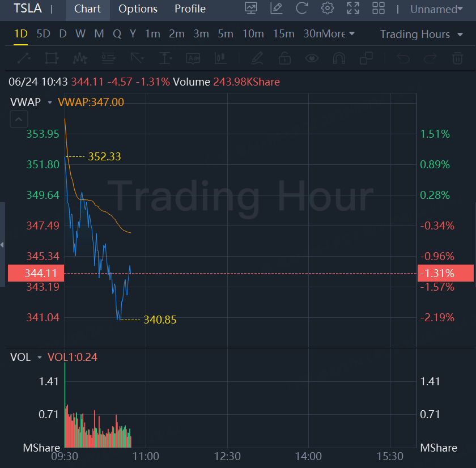Refresh the chart with circular arrow icon

pyautogui.click(x=301, y=8)
